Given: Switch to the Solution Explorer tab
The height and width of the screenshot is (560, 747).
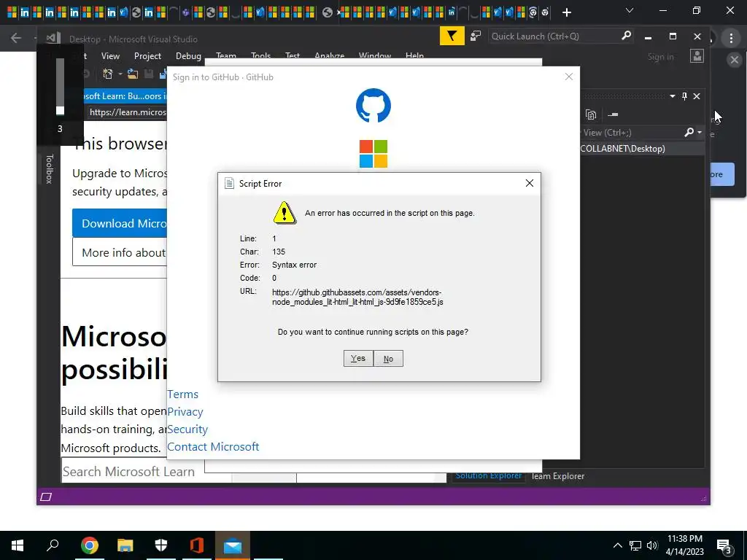Looking at the screenshot, I should 488,475.
